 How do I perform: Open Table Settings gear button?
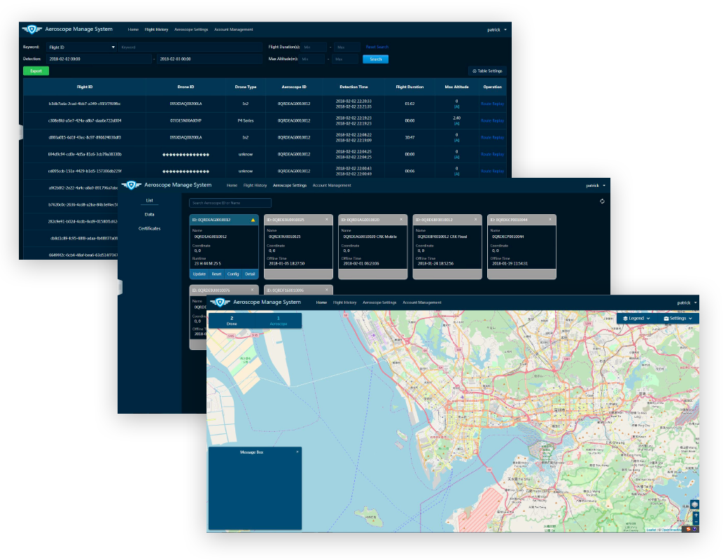coord(487,71)
